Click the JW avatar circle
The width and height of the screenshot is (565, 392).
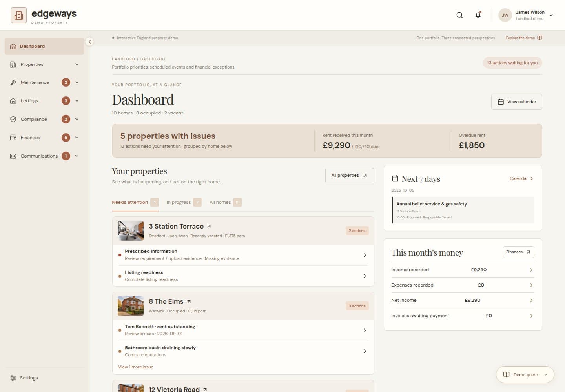click(505, 15)
